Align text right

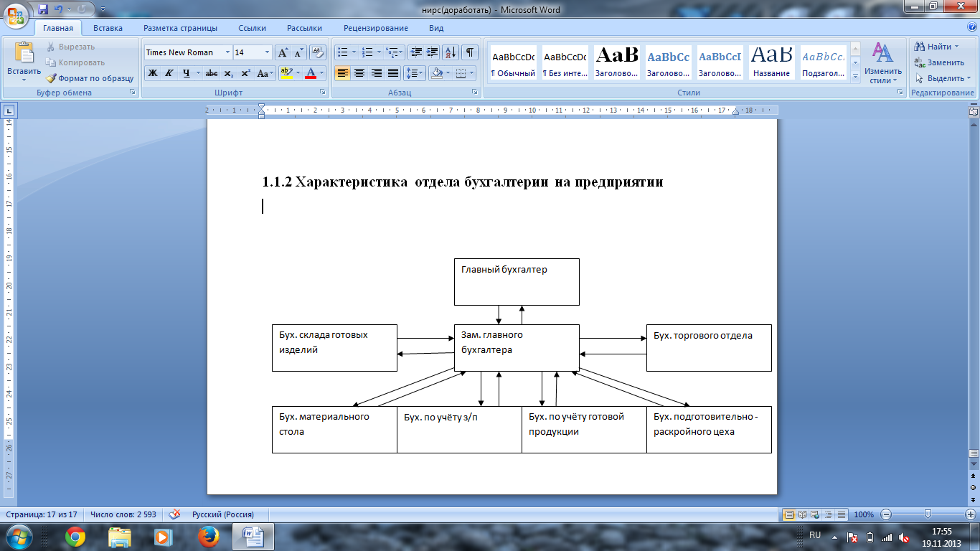[376, 73]
